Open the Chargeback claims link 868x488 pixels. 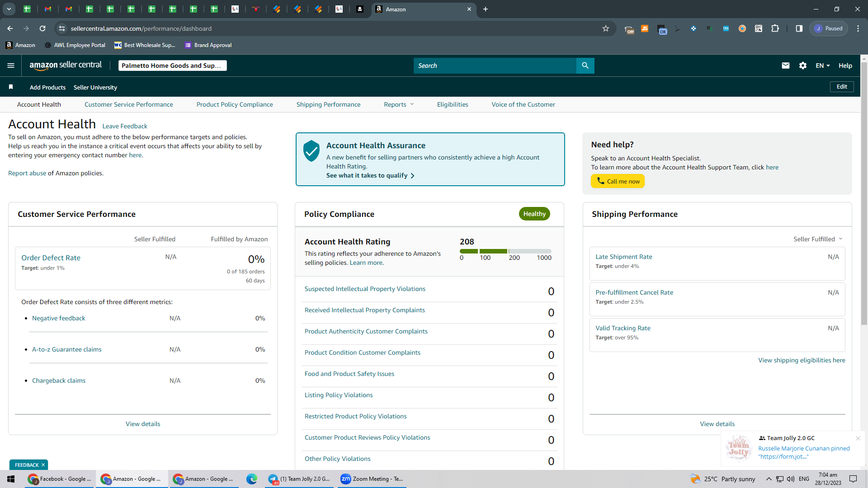click(x=59, y=380)
